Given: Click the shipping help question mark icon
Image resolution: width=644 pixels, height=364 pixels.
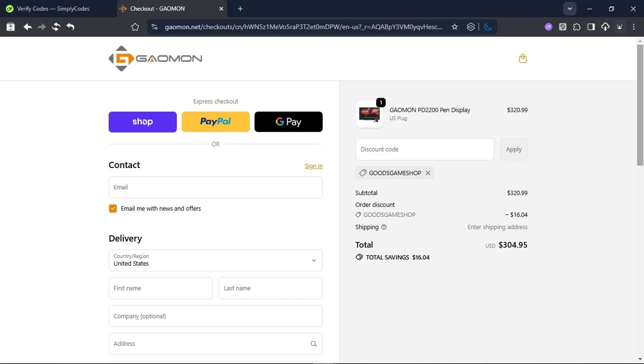Looking at the screenshot, I should click(384, 227).
